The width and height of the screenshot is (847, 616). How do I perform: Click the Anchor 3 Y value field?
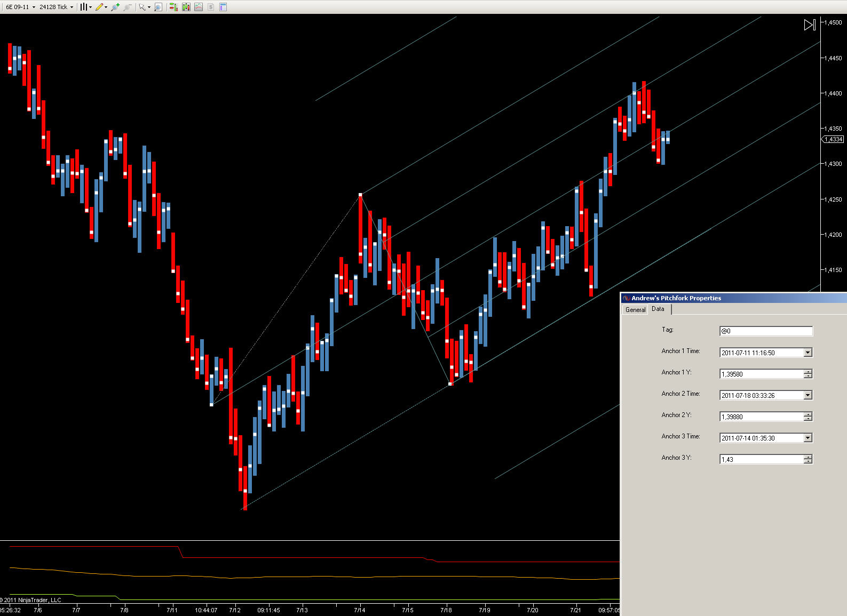coord(762,459)
